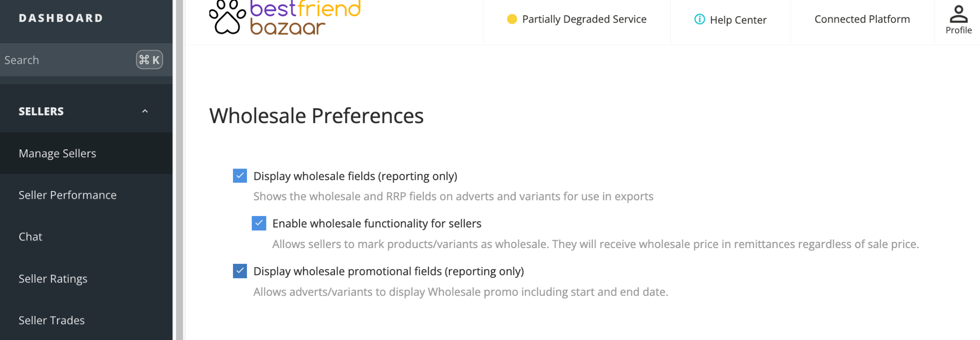Click the Command K shortcut badge
This screenshot has height=340, width=980.
(149, 60)
